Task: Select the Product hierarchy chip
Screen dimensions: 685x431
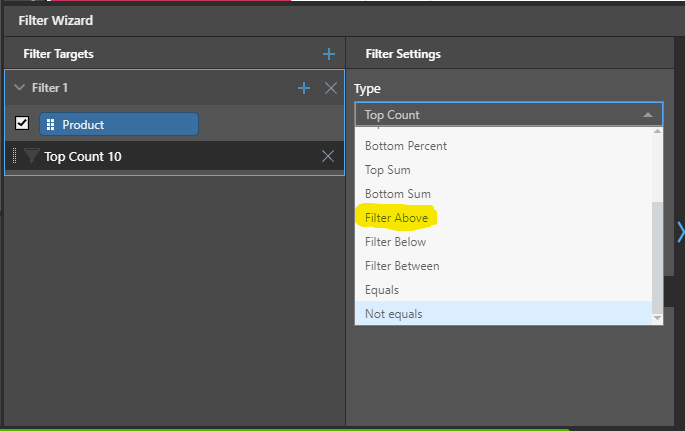Action: (119, 124)
